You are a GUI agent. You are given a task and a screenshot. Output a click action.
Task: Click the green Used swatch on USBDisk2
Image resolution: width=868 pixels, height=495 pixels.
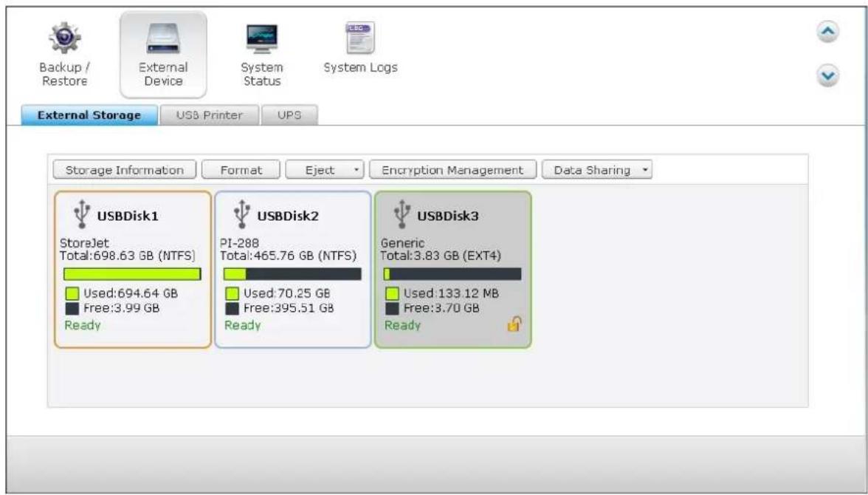pos(232,294)
